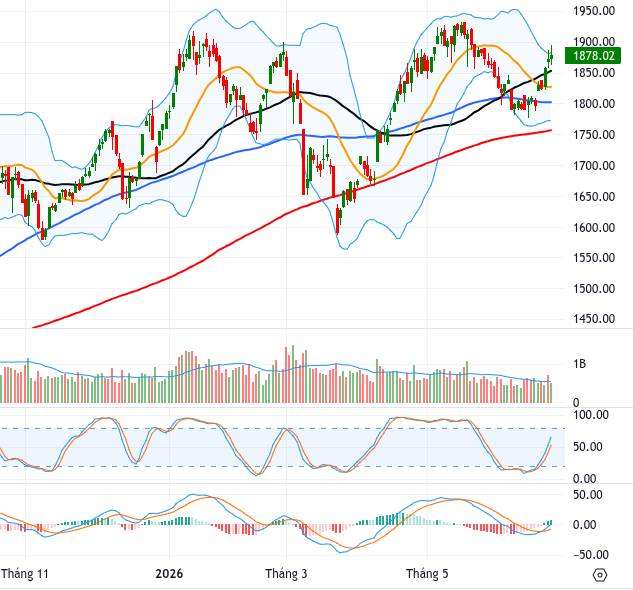
Task: Click the Tháng 11 time axis label
Action: [x=25, y=573]
